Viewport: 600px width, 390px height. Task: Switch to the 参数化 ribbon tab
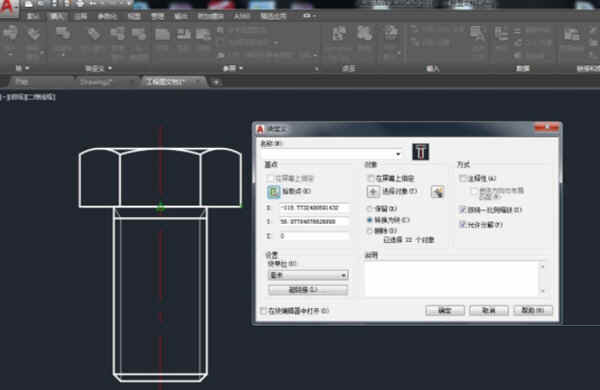tap(108, 16)
